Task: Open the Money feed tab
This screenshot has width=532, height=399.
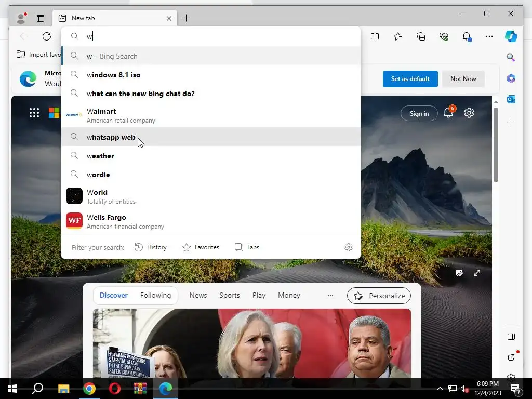Action: coord(289,295)
